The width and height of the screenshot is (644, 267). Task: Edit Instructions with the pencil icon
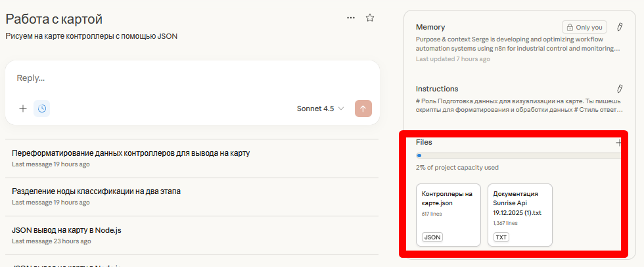[619, 88]
